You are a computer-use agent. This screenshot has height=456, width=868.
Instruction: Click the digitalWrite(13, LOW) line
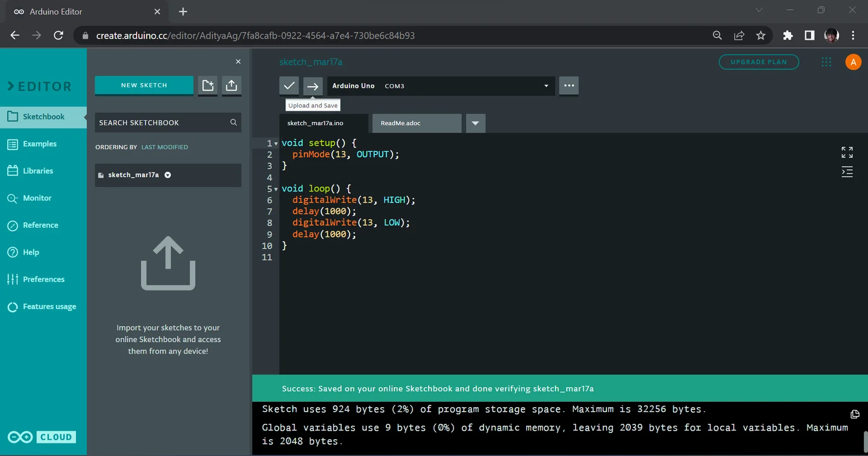click(351, 223)
